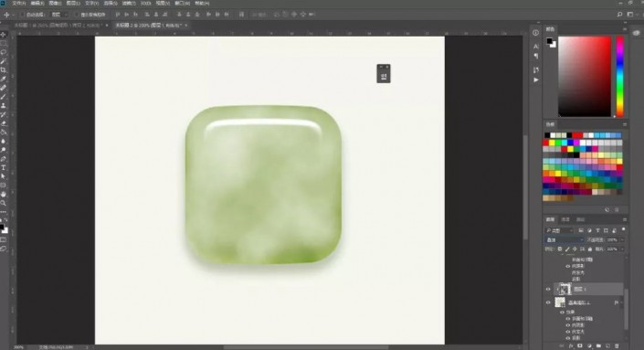Open Properties info icon in panel dock

535,33
